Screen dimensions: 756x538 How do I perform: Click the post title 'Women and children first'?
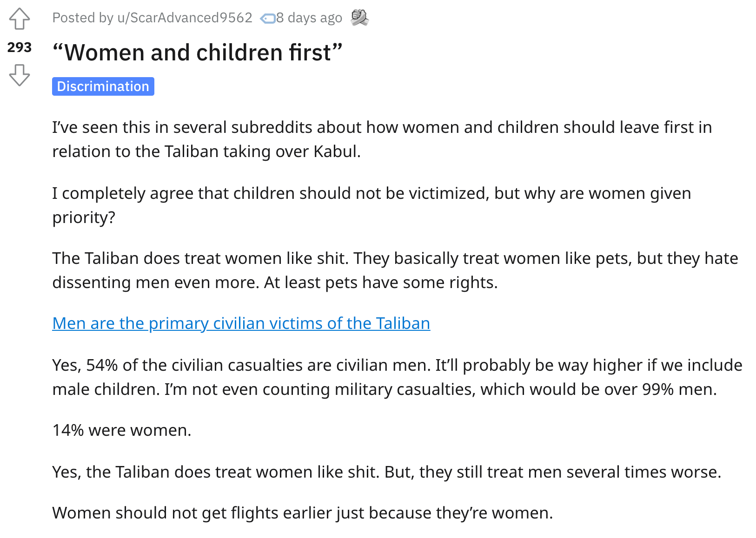[198, 52]
